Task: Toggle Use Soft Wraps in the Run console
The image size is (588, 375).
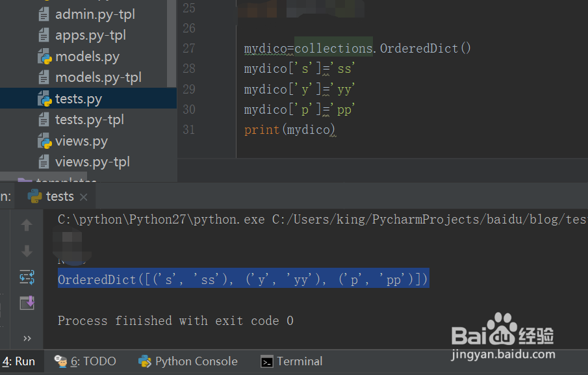Action: tap(26, 277)
